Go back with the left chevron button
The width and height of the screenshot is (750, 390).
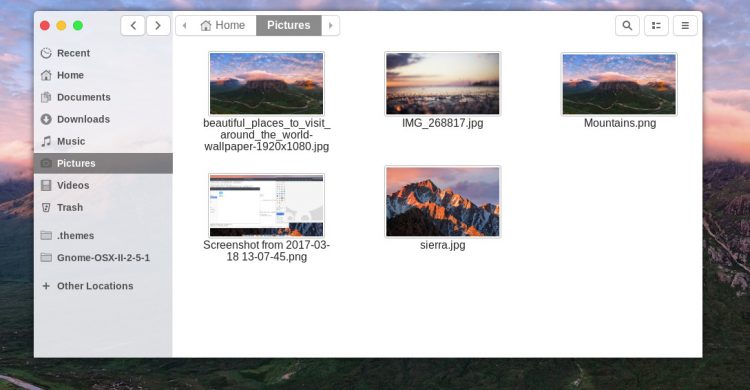[133, 25]
